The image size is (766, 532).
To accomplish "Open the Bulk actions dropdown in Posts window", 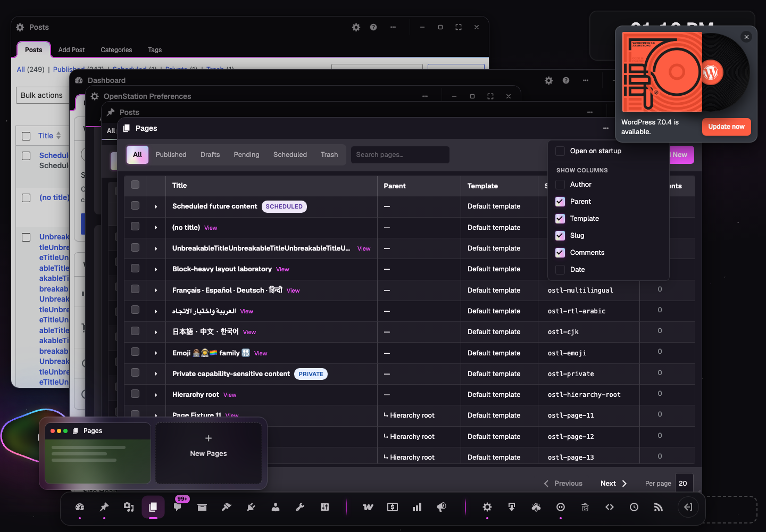I will 41,96.
